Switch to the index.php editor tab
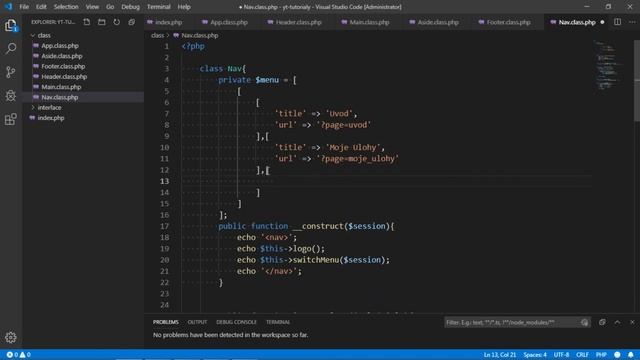 tap(169, 22)
